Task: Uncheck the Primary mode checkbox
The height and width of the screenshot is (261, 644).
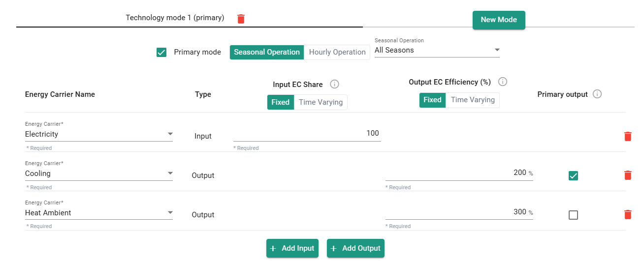Action: (x=161, y=52)
